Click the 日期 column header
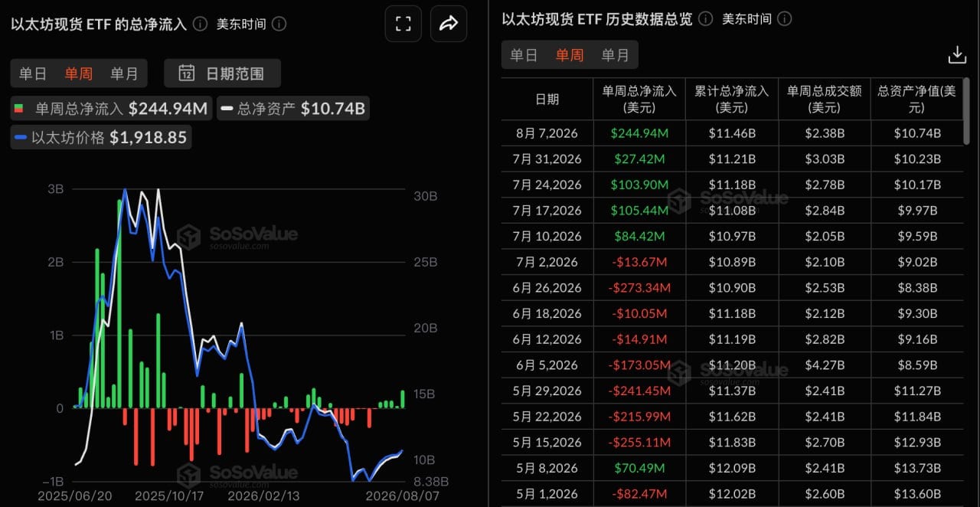980x507 pixels. [x=547, y=99]
